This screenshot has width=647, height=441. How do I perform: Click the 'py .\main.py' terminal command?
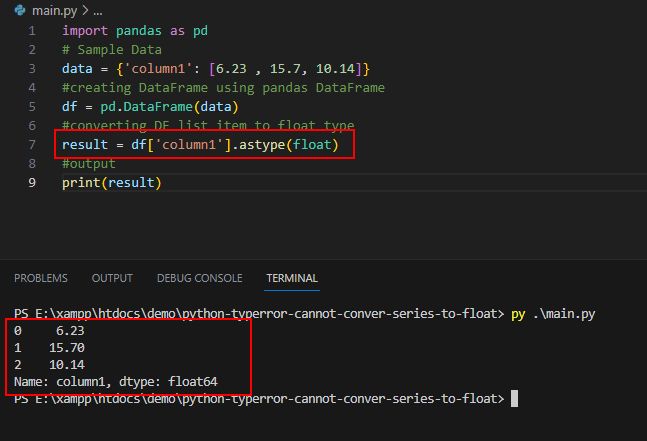tap(553, 314)
